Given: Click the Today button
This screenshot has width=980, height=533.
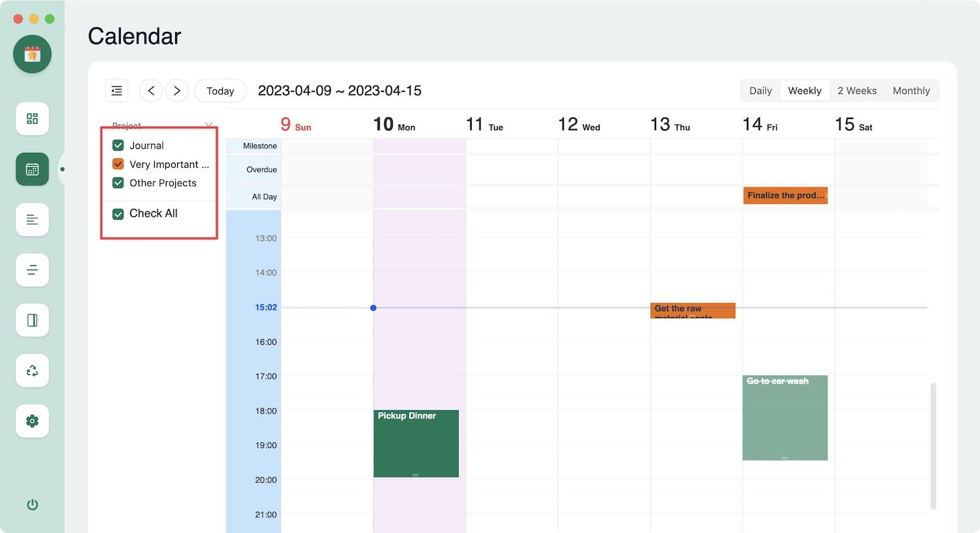Looking at the screenshot, I should [x=220, y=91].
